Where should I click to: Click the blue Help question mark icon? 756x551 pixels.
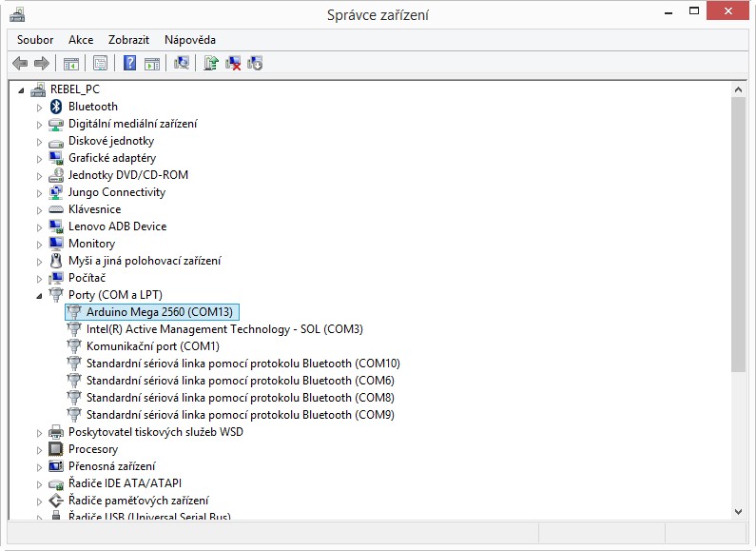(130, 64)
